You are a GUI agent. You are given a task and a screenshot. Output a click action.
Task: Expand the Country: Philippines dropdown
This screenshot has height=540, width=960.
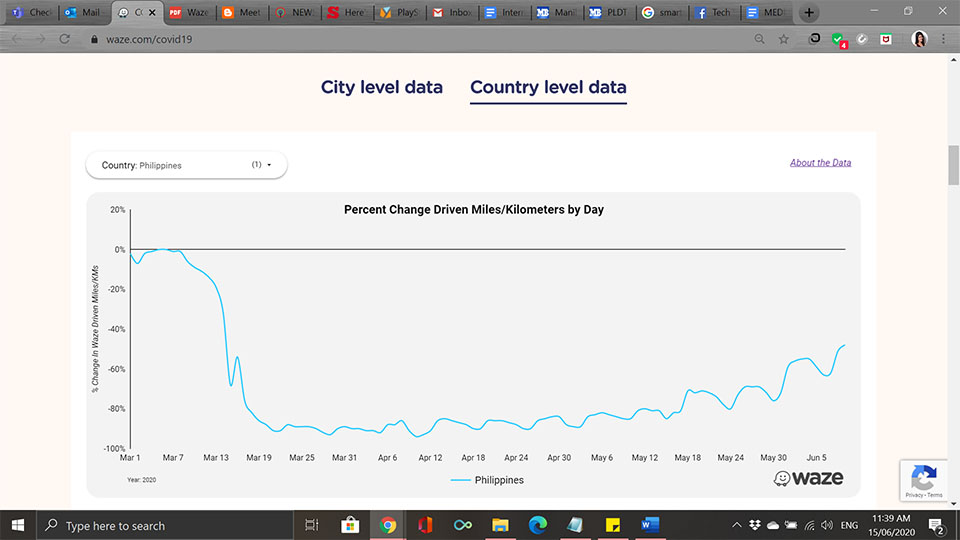click(x=186, y=165)
